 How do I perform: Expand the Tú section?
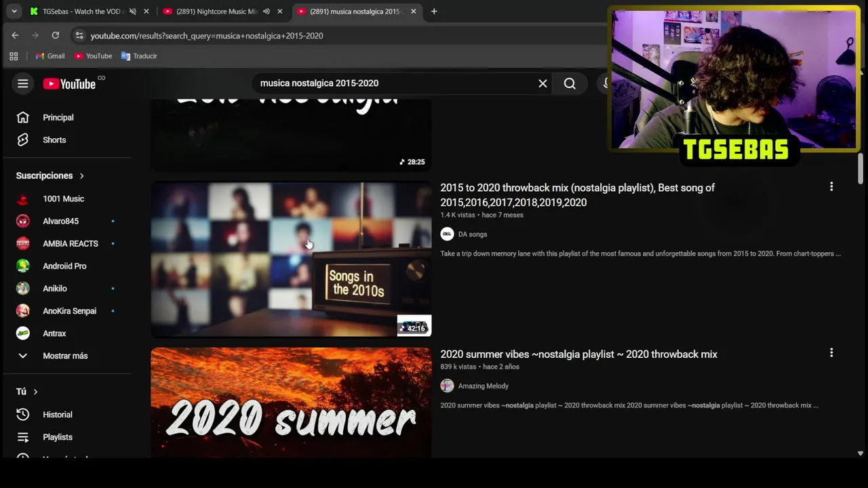[x=27, y=392]
